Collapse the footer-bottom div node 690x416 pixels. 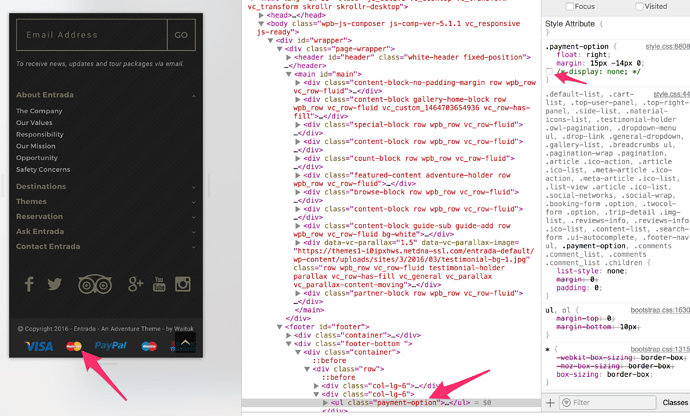(289, 344)
